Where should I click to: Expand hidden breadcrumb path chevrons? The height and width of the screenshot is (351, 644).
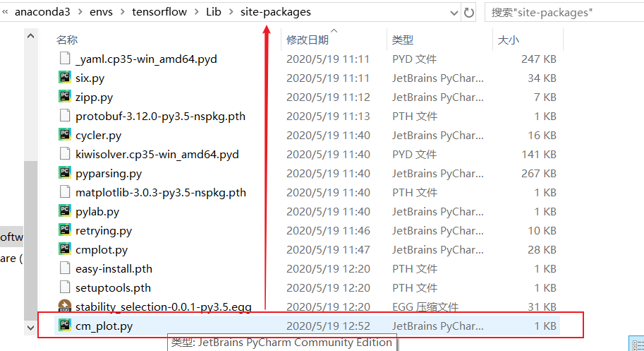[5, 12]
